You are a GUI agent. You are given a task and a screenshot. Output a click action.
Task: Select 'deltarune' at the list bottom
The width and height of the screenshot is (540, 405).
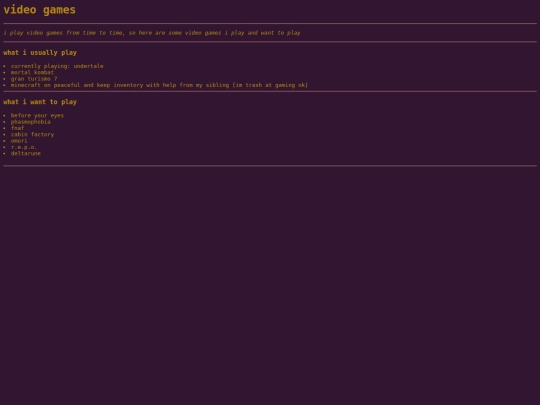[25, 154]
